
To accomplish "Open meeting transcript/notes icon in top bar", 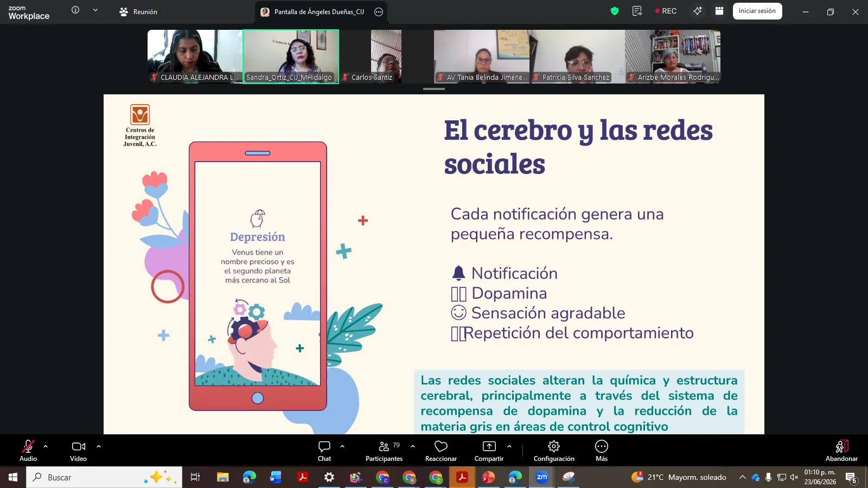I will tap(637, 11).
